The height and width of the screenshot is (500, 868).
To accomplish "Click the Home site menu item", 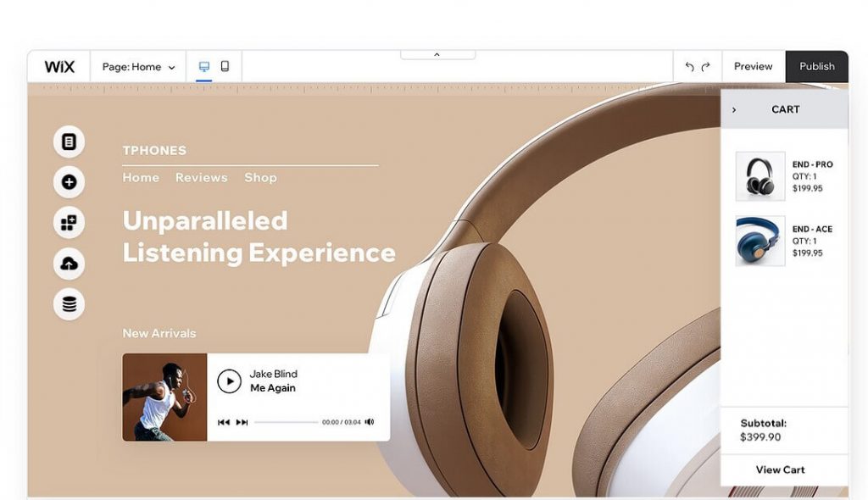I will (x=141, y=177).
